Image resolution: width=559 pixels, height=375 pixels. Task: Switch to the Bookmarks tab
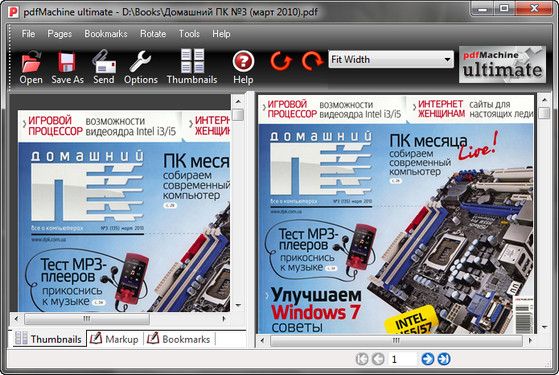(179, 339)
